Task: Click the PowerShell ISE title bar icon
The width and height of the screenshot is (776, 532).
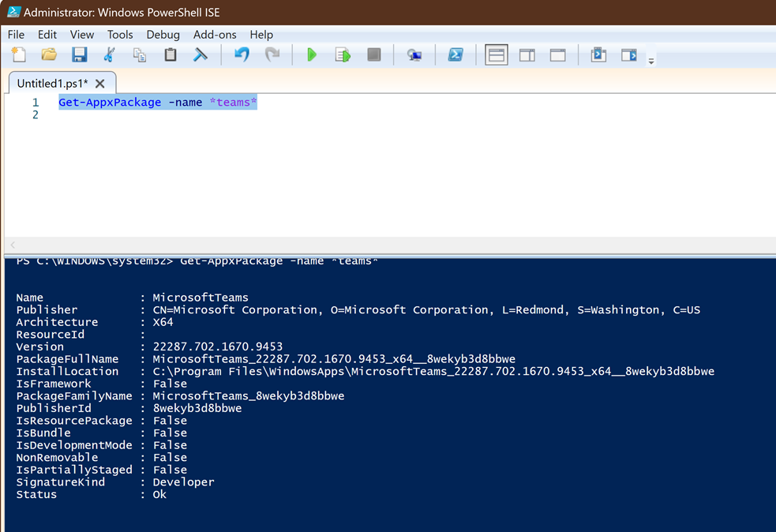Action: tap(13, 12)
